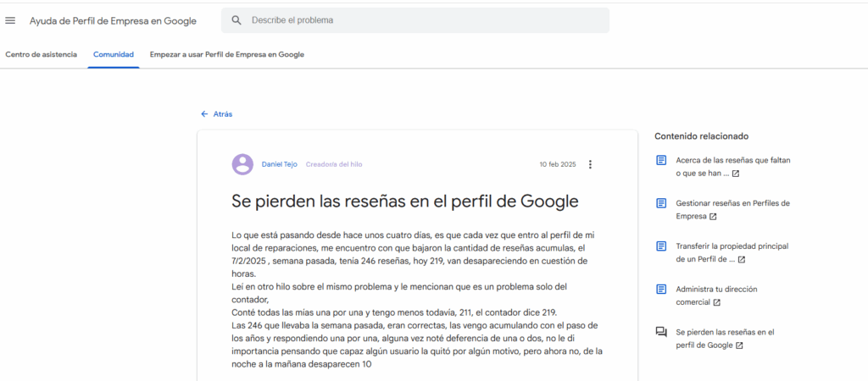Click the forum thread icon in related content

click(x=661, y=333)
